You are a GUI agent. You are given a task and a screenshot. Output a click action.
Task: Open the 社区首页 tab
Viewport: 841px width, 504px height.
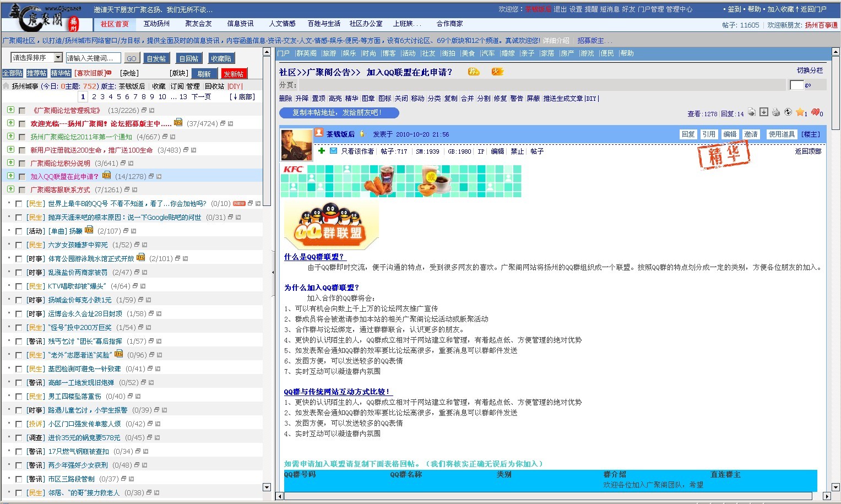pyautogui.click(x=115, y=24)
